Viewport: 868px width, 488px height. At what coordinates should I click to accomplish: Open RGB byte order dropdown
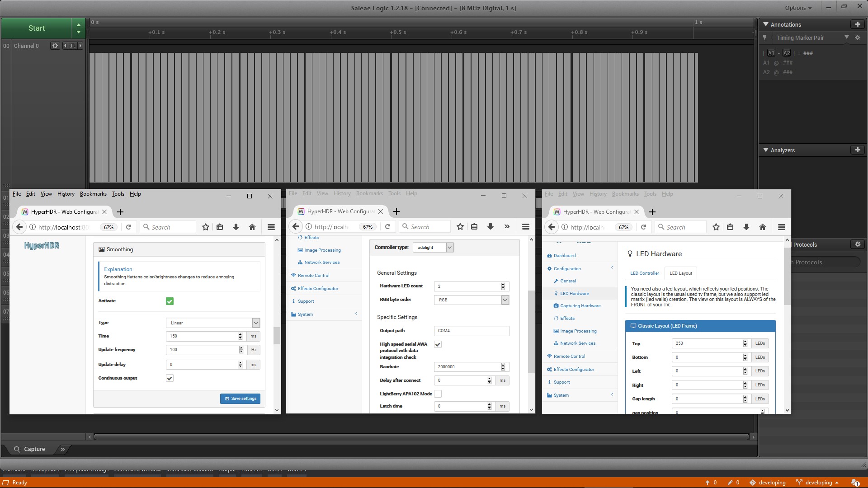(x=471, y=300)
